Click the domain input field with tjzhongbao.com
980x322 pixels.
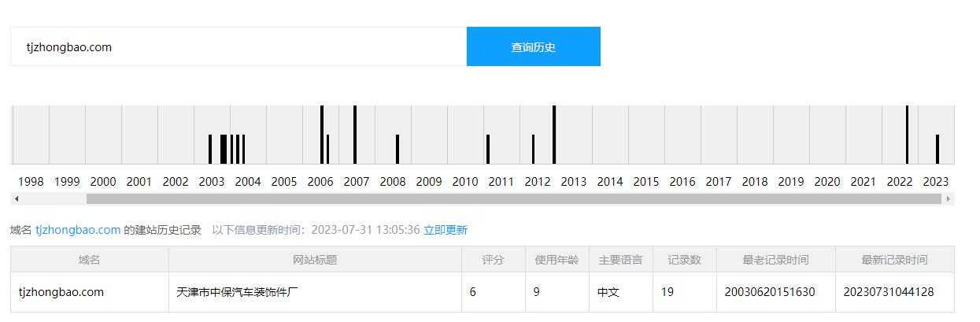coord(238,46)
